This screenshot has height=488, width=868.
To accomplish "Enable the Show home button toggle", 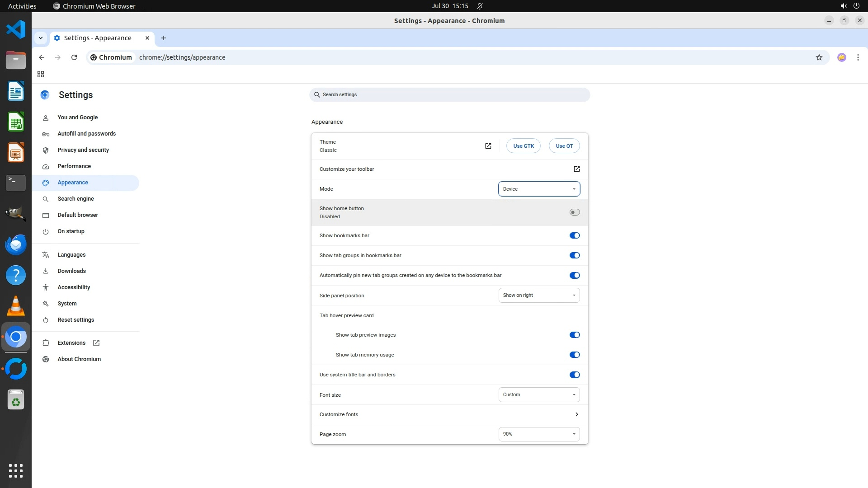I will point(574,212).
